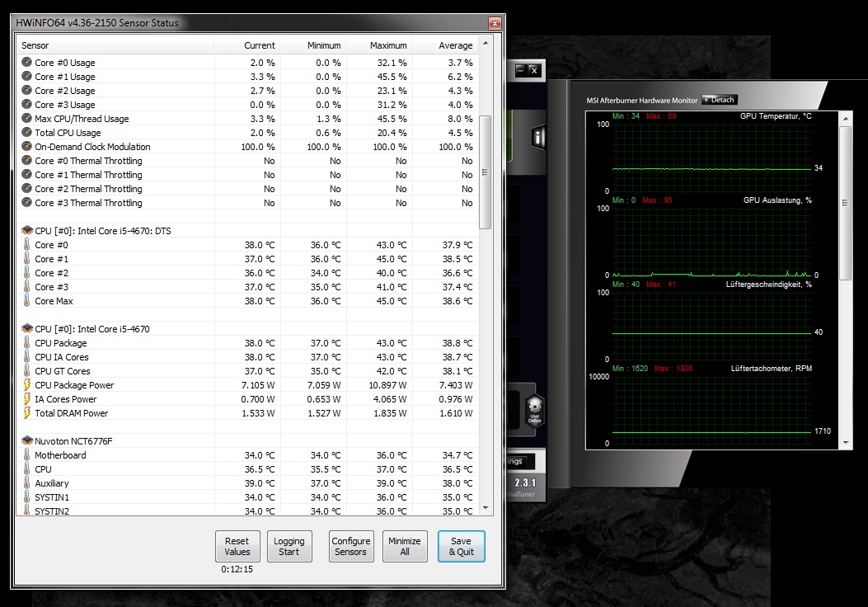Click the CPU Package Power lightning icon
Image resolution: width=868 pixels, height=607 pixels.
(26, 384)
